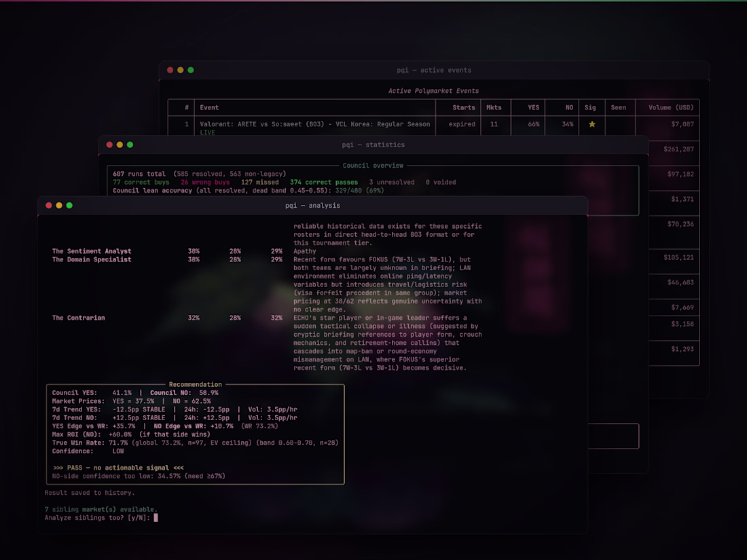The image size is (747, 560).
Task: Click the 'Apathy' reasoning text
Action: (304, 251)
